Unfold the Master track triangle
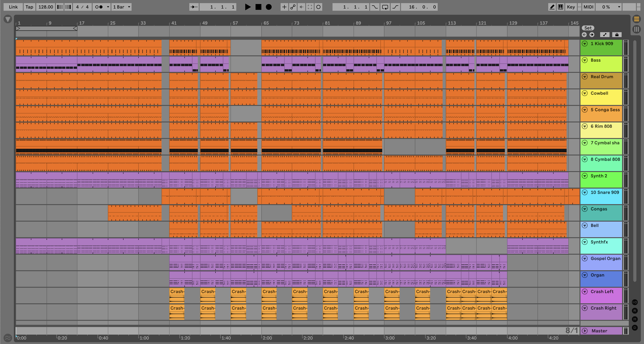Image resolution: width=644 pixels, height=344 pixels. tap(584, 331)
